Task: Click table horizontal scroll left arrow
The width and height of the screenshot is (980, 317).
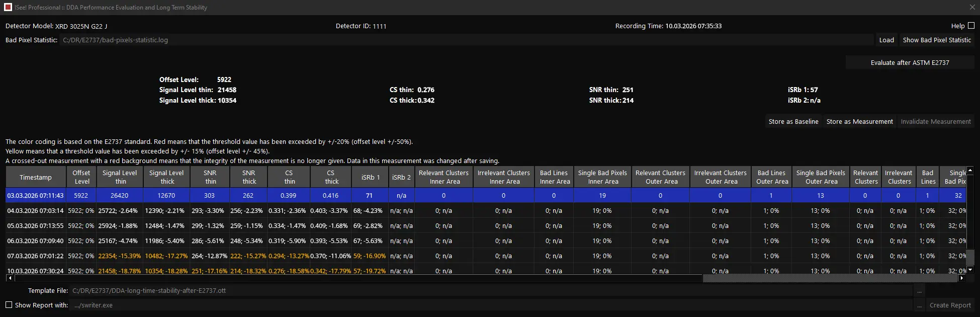Action: [10, 278]
